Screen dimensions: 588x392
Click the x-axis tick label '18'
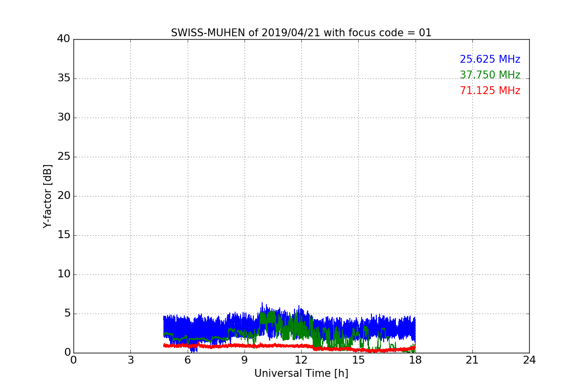(416, 360)
